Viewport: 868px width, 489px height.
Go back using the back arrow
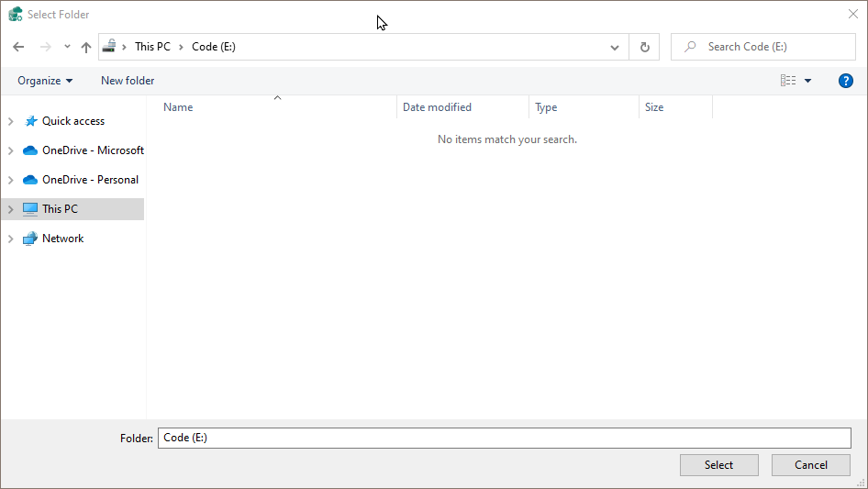(x=18, y=47)
